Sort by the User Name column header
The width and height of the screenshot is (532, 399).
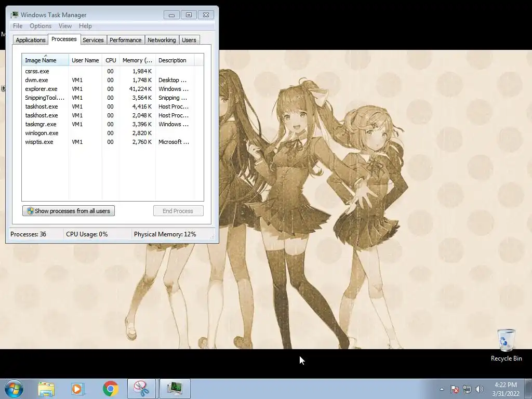pos(85,60)
